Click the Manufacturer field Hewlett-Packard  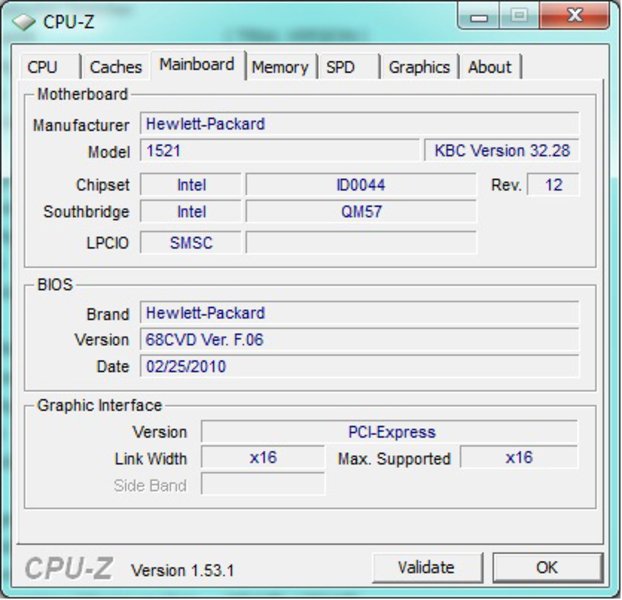pos(359,124)
